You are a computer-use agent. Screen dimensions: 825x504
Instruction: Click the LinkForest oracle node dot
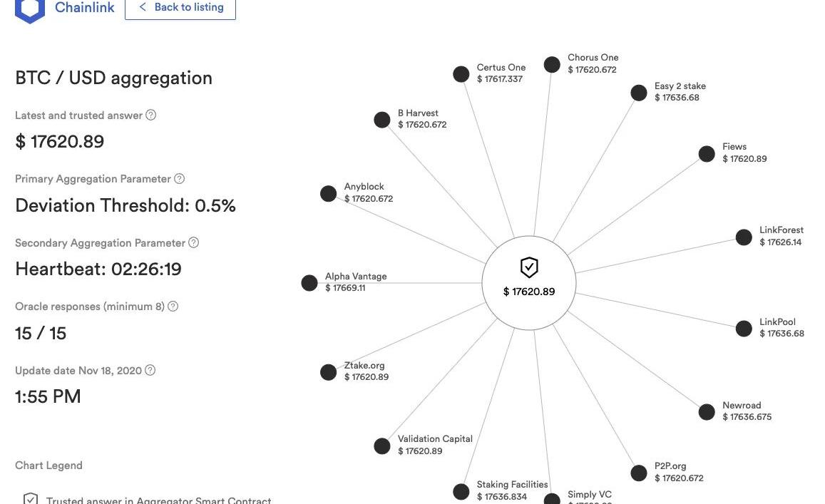tap(744, 237)
